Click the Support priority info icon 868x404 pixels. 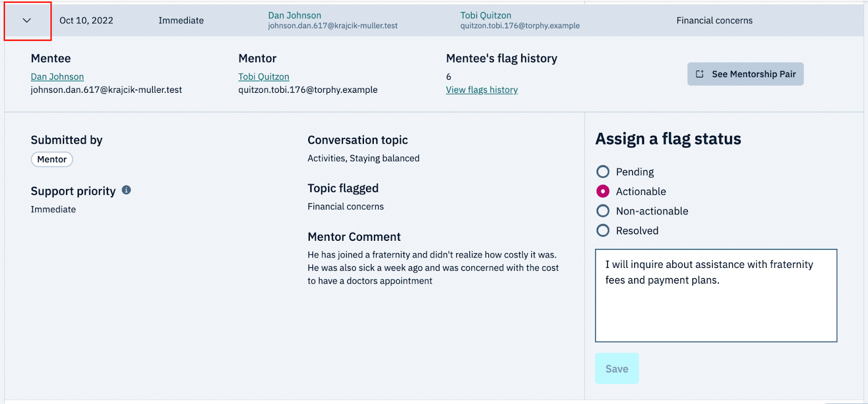126,190
